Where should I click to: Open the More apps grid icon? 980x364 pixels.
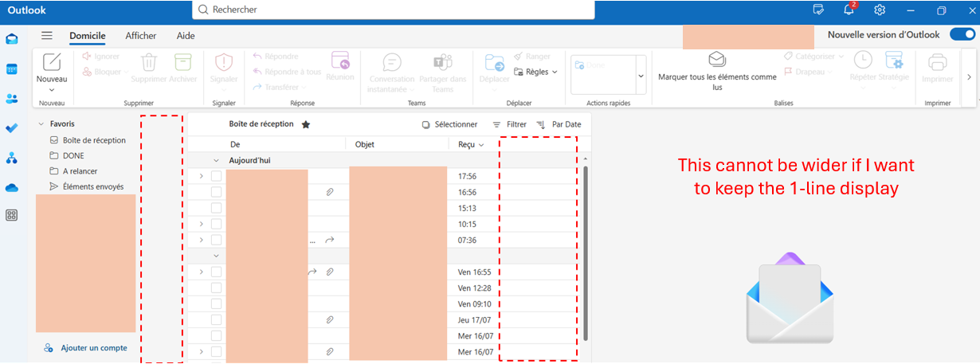tap(12, 215)
